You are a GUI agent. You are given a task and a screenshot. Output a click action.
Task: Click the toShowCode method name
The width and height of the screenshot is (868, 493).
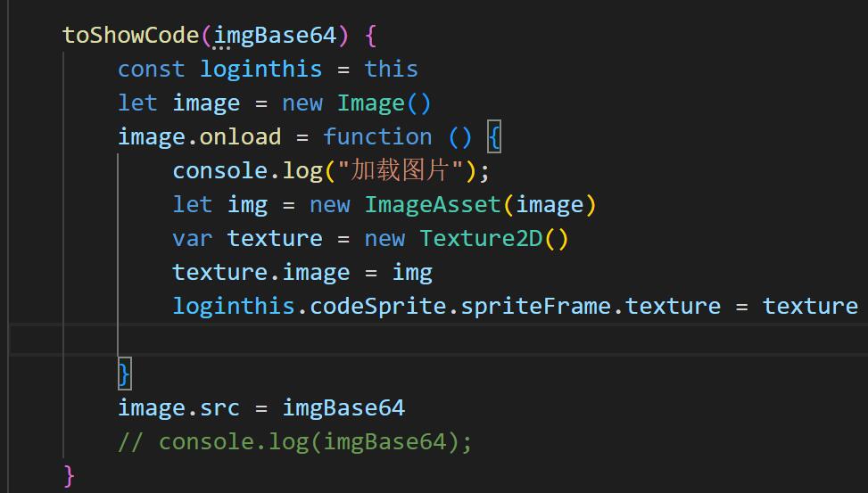coord(131,36)
